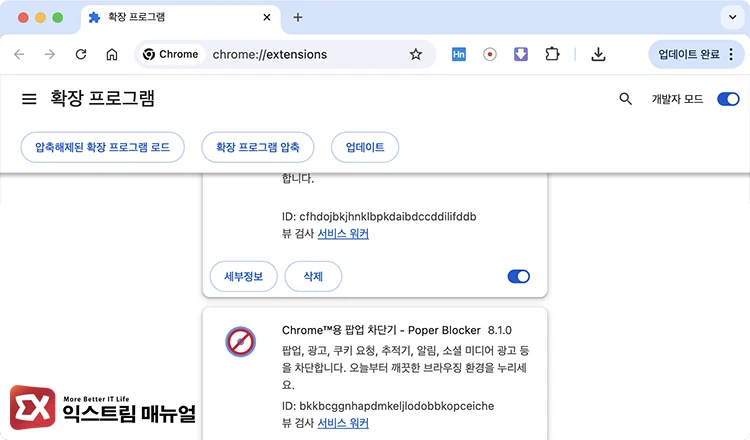Open a new tab with plus button
The width and height of the screenshot is (750, 440).
(x=298, y=17)
